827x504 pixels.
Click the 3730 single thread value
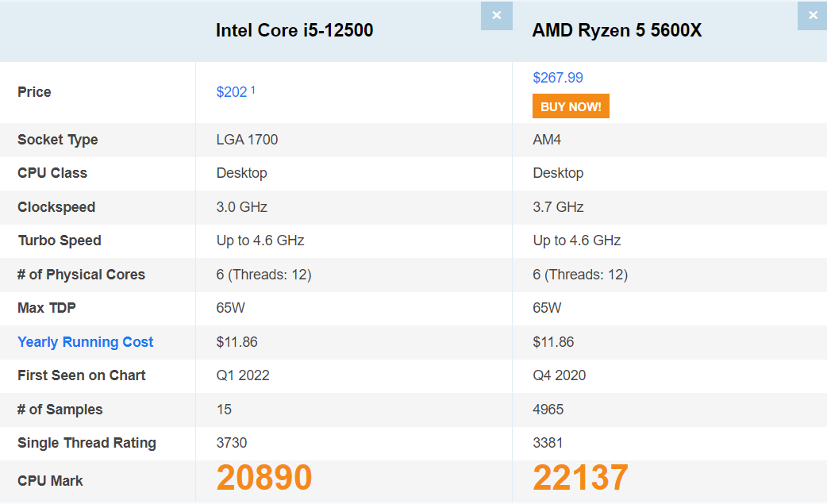232,443
